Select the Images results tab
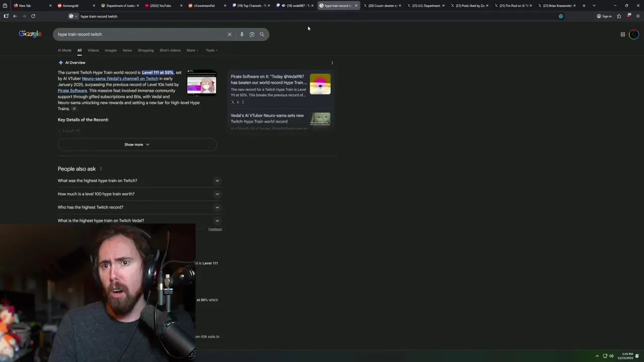The height and width of the screenshot is (362, 644). tap(111, 50)
